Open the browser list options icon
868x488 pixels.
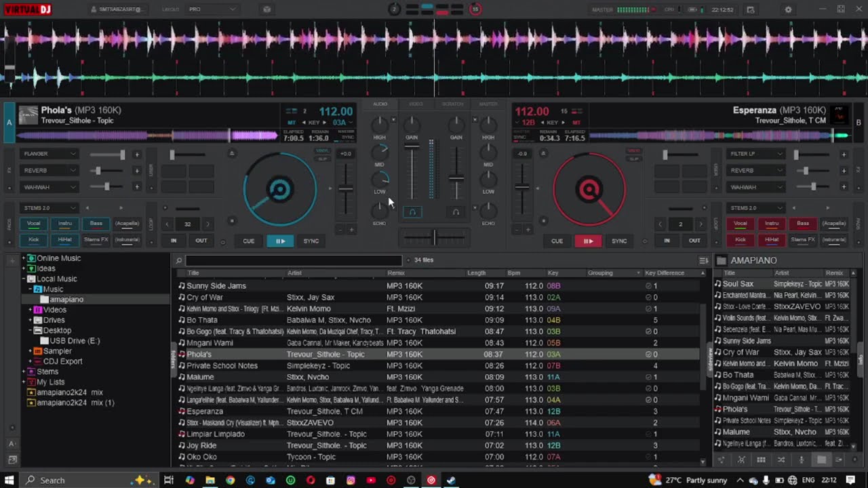(x=704, y=260)
